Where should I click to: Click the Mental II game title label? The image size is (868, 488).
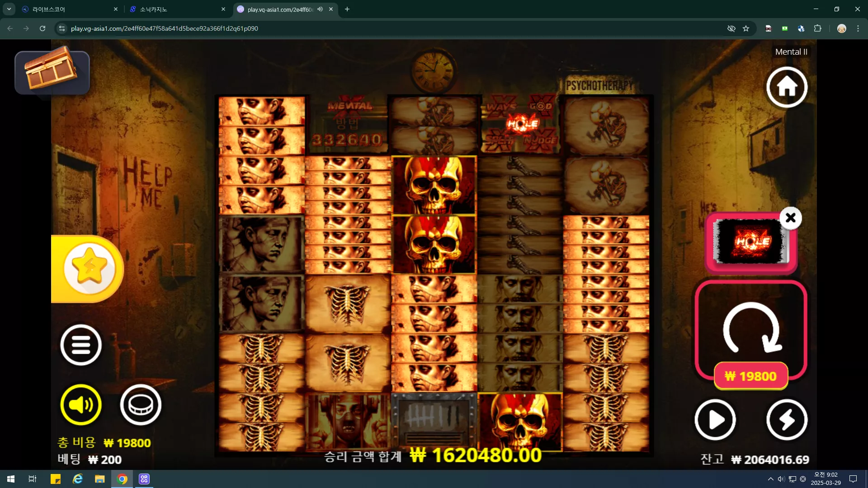tap(791, 52)
